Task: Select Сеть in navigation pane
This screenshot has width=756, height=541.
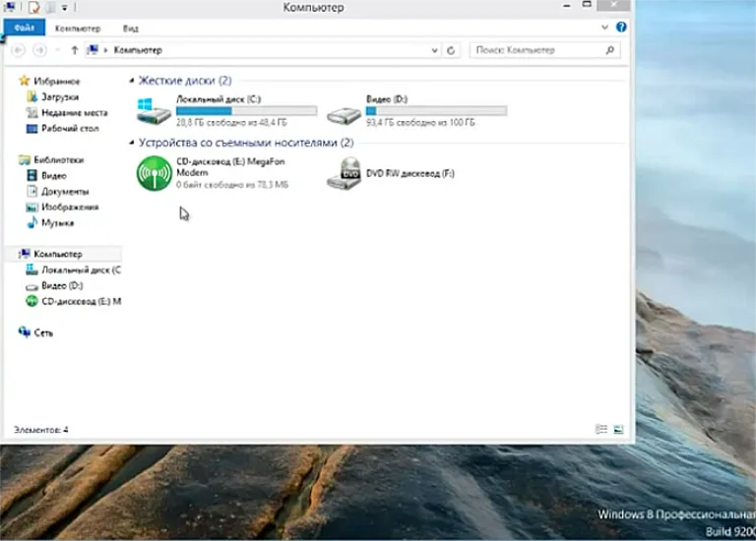Action: pyautogui.click(x=43, y=332)
